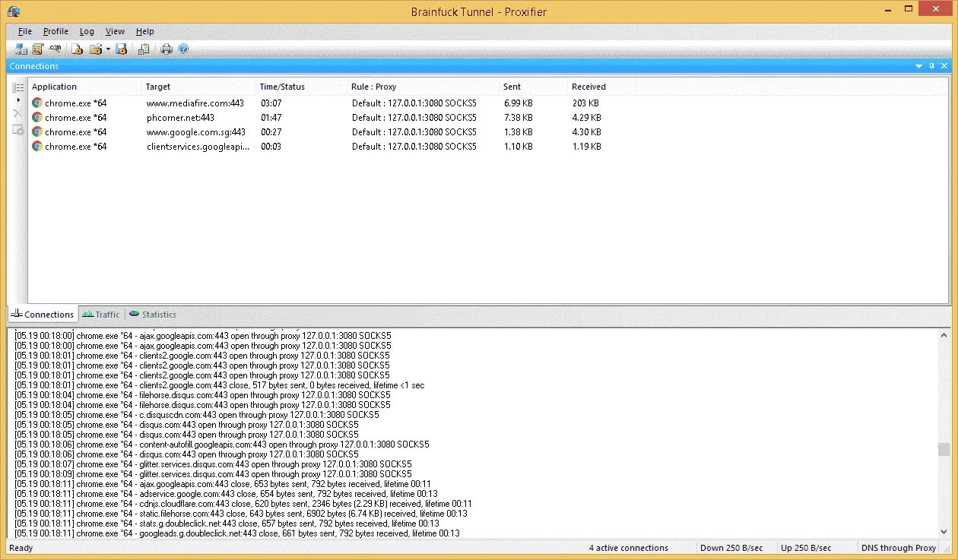This screenshot has height=560, width=958.
Task: Click the connection properties icon in sidebar
Action: tap(18, 130)
